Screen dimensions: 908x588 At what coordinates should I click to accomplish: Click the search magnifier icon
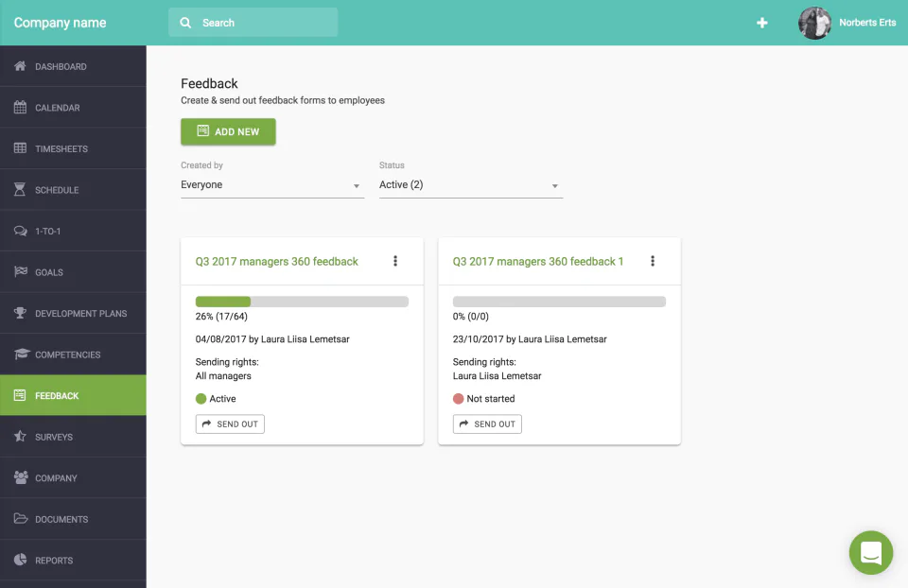[185, 23]
